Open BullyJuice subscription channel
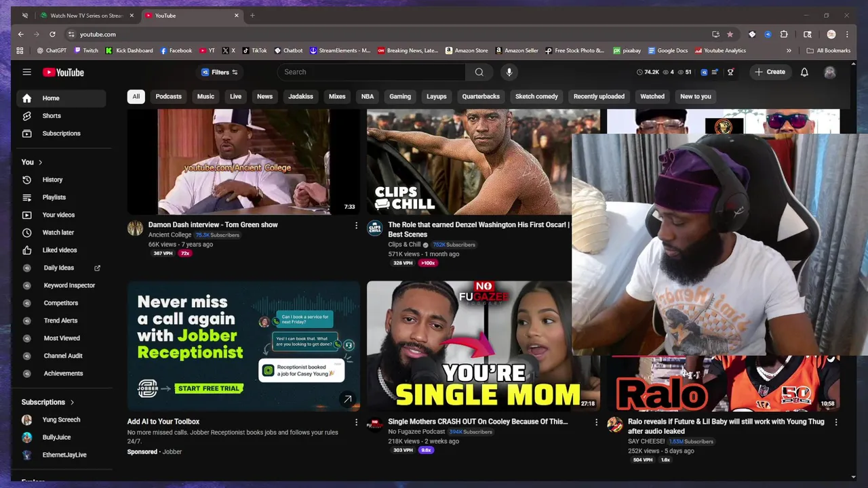This screenshot has height=488, width=868. pyautogui.click(x=61, y=437)
